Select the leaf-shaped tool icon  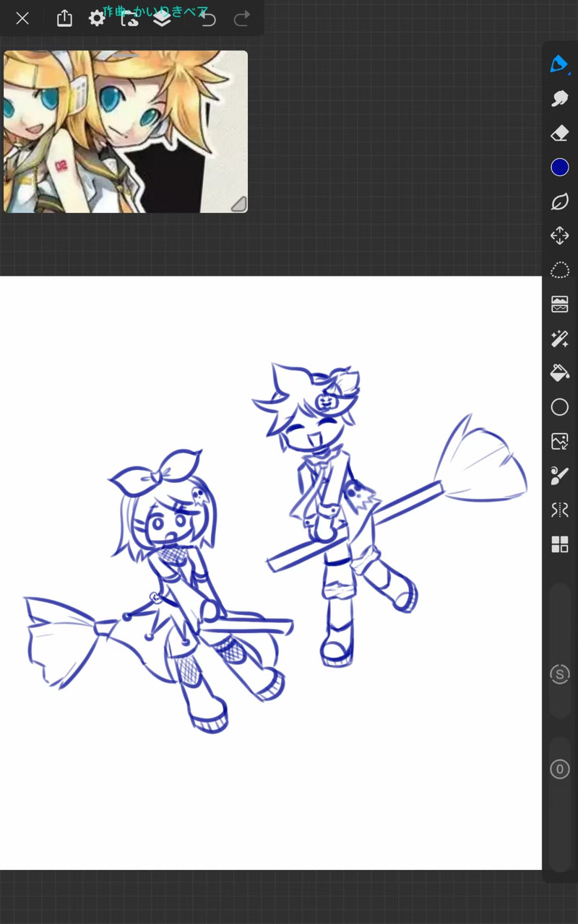tap(560, 201)
